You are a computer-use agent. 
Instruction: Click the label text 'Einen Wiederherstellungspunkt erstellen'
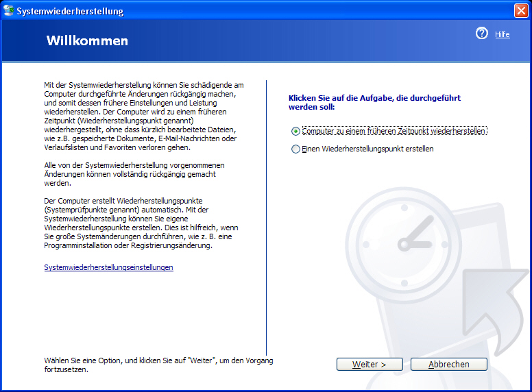[x=367, y=149]
